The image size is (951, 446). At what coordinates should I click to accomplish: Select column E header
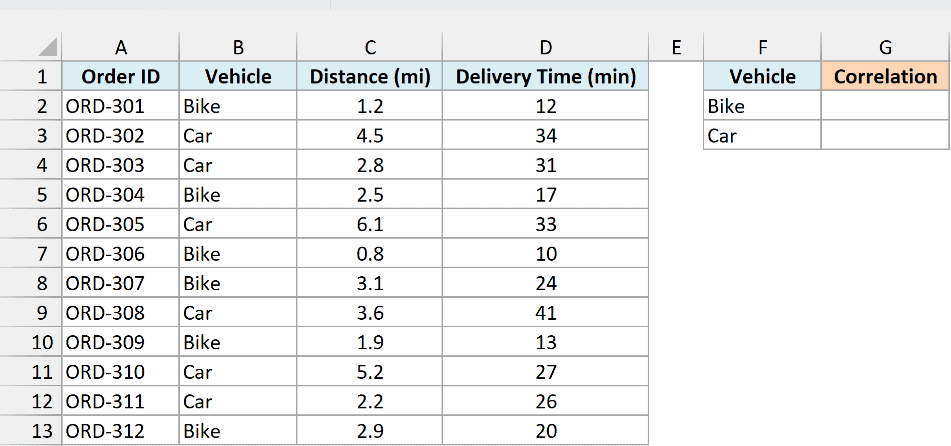pos(676,47)
